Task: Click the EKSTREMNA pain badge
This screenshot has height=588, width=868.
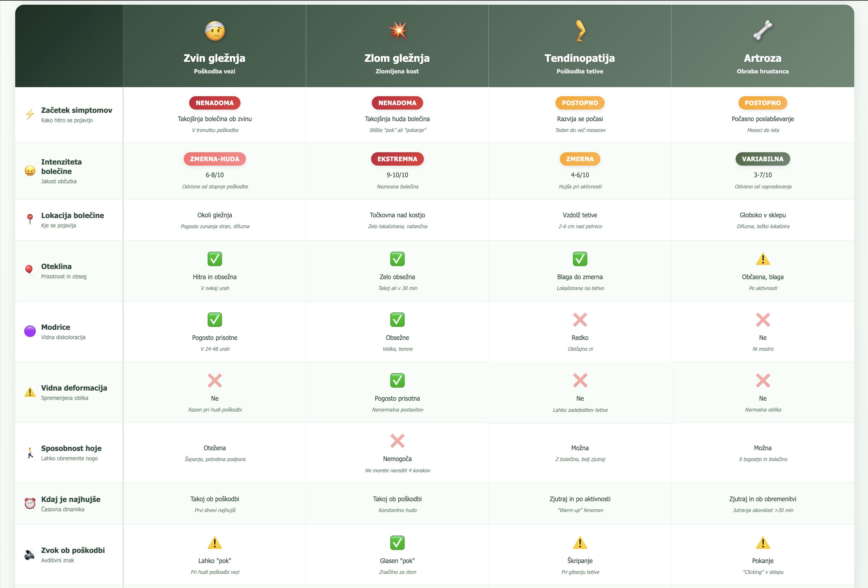Action: [x=397, y=159]
